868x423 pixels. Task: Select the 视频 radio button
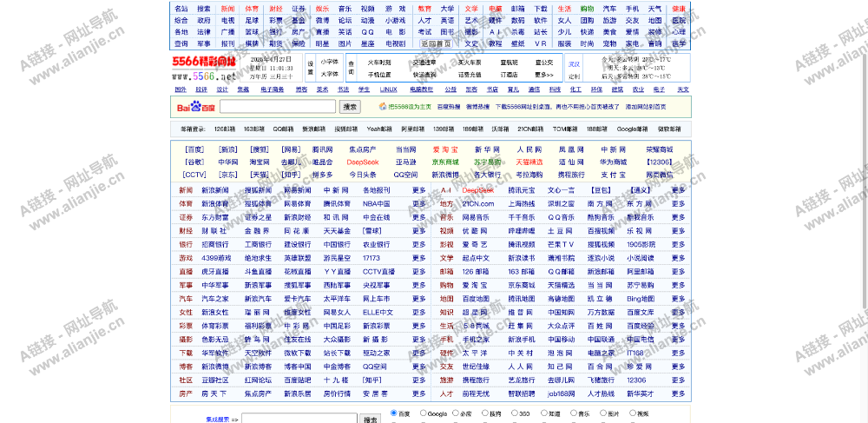632,413
